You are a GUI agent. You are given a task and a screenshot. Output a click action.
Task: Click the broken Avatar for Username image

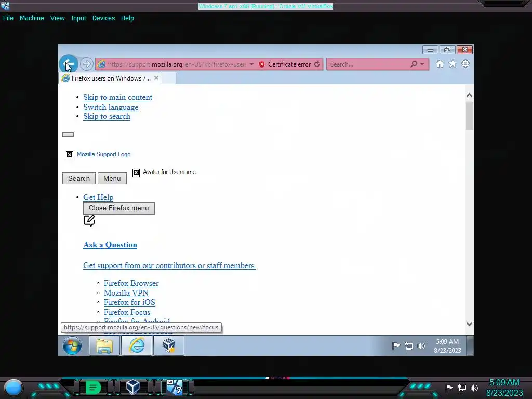[136, 172]
